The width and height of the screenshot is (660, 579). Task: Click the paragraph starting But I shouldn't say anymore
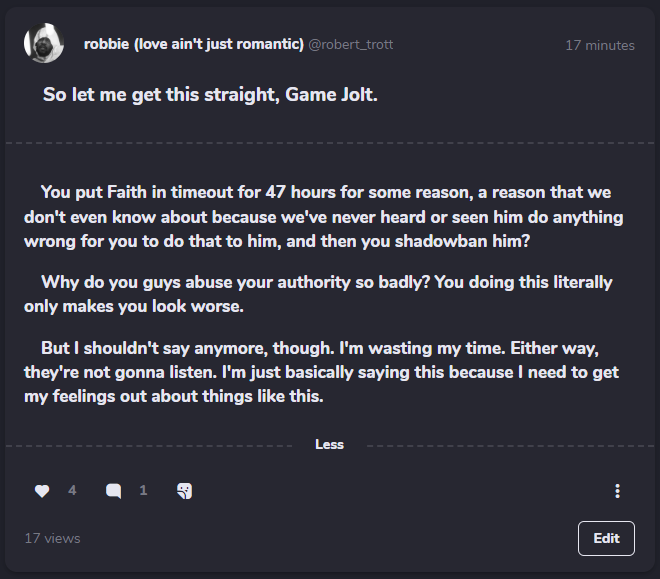[321, 372]
